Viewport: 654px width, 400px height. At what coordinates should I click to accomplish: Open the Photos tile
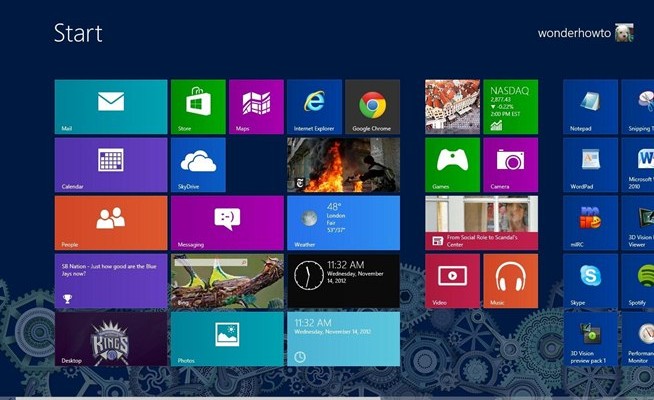click(x=227, y=338)
